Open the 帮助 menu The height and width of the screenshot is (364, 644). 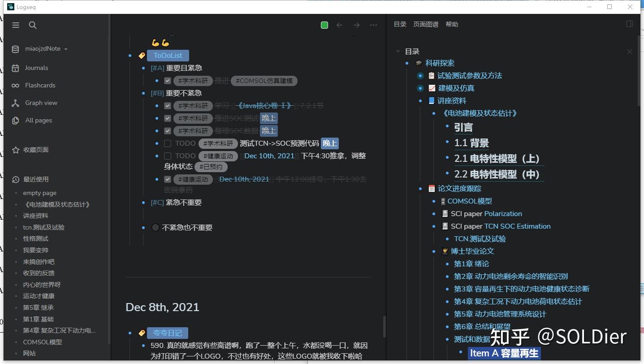[x=452, y=24]
